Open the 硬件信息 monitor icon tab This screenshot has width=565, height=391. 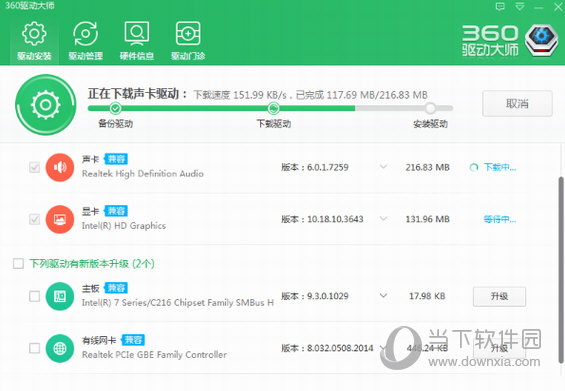(x=137, y=41)
